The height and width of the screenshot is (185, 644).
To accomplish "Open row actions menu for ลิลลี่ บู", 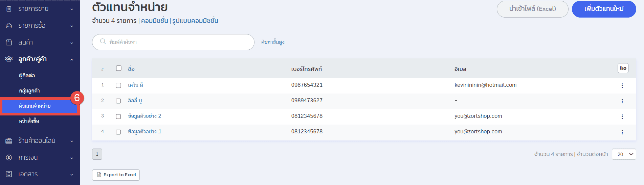I will pyautogui.click(x=622, y=101).
